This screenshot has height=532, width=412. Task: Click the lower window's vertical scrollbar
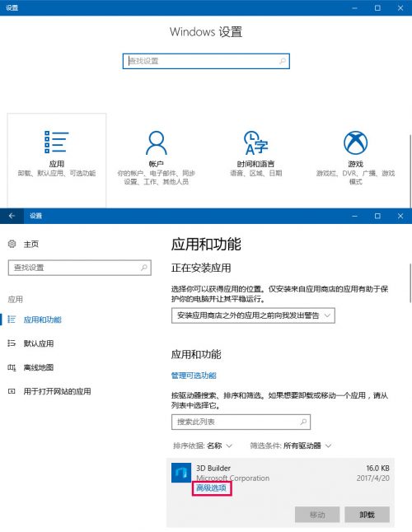(410, 283)
